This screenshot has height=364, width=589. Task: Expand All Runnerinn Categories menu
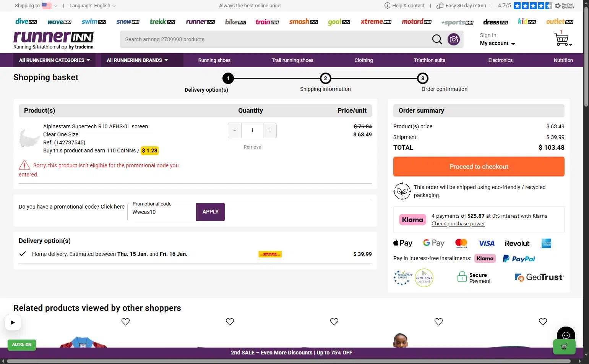(55, 60)
